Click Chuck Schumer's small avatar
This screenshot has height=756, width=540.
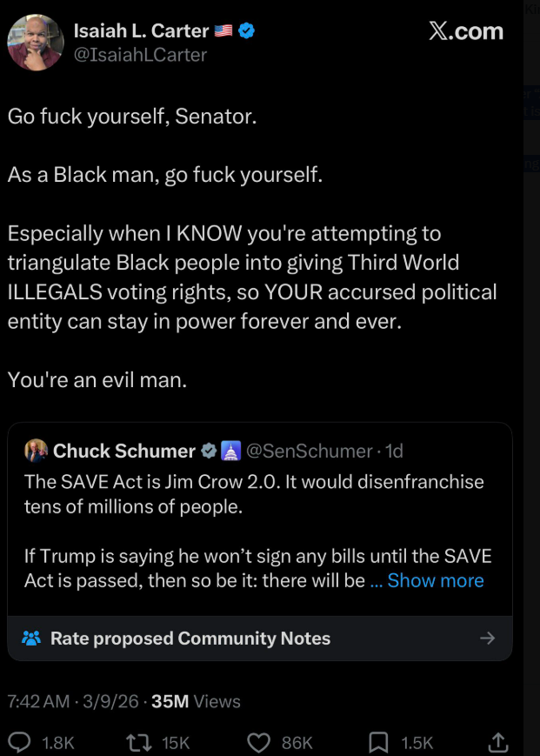tap(36, 451)
